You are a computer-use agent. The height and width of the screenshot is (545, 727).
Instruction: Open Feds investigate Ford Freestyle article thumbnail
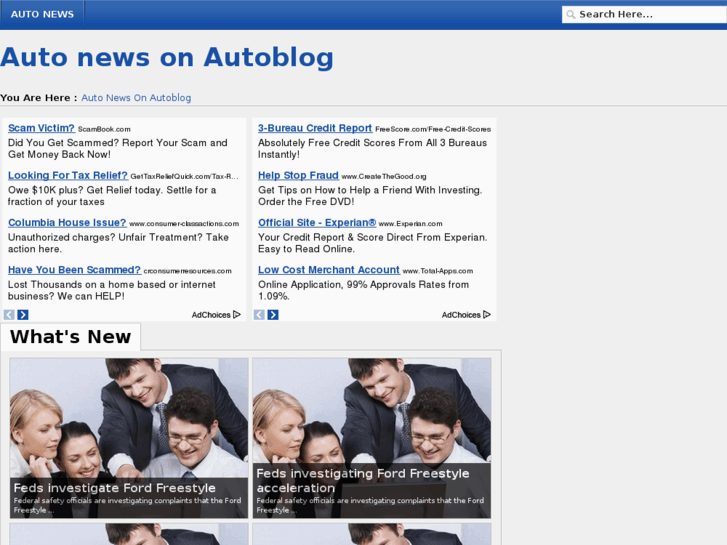[x=129, y=437]
